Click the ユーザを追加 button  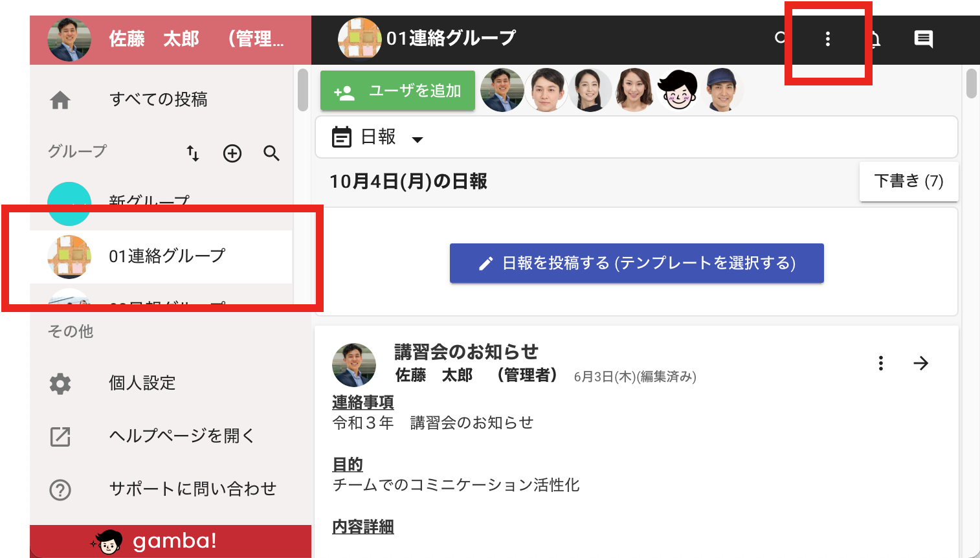(397, 91)
